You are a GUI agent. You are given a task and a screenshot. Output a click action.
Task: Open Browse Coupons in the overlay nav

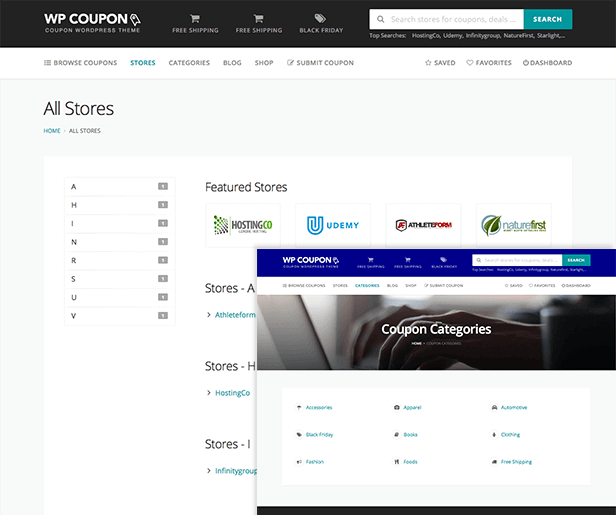point(304,286)
